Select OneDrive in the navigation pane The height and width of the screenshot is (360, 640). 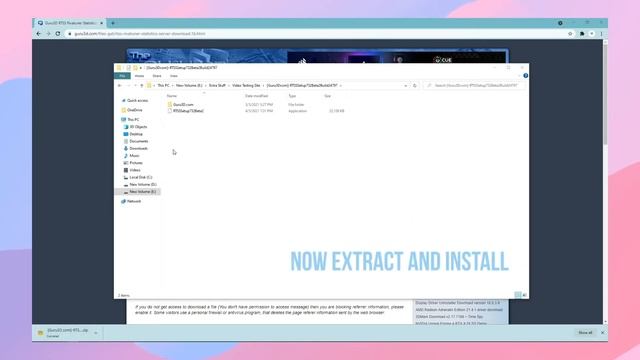click(x=134, y=110)
